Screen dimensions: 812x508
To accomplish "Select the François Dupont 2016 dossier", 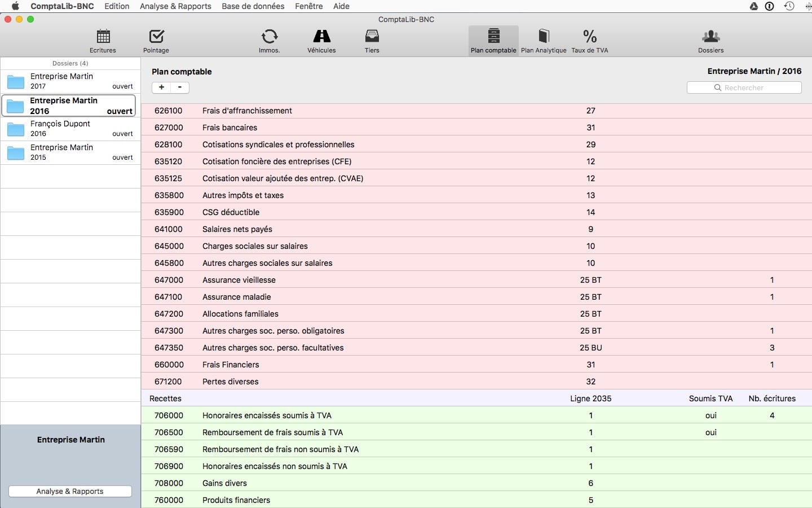I will [x=70, y=129].
